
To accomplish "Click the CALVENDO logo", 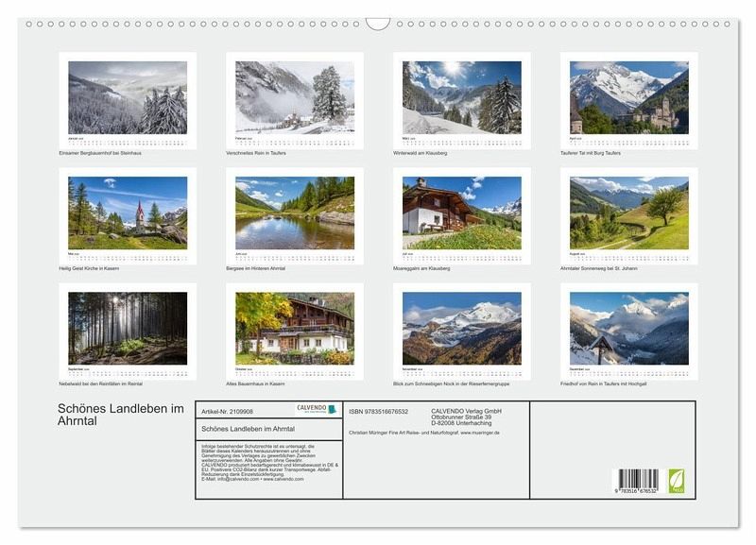I will (x=317, y=409).
